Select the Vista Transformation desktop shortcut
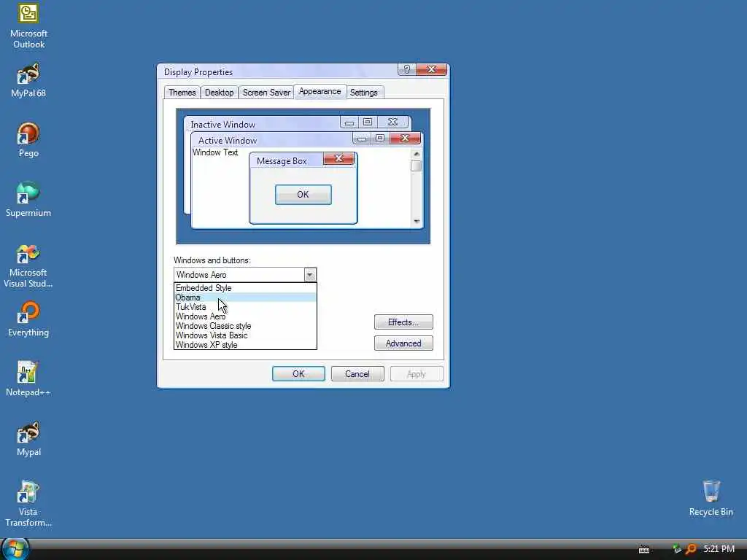Screen dimensions: 747x560 coord(28,504)
